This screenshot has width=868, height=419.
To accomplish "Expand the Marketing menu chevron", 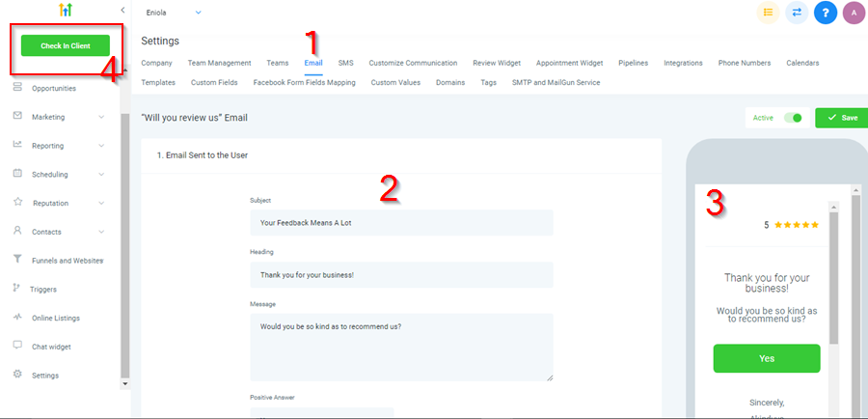I will coord(101,117).
